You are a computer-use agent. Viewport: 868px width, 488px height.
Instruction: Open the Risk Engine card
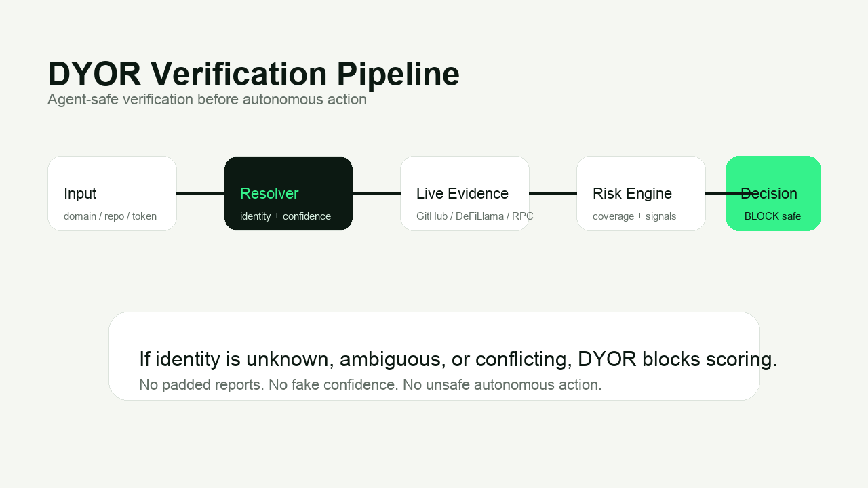point(641,193)
